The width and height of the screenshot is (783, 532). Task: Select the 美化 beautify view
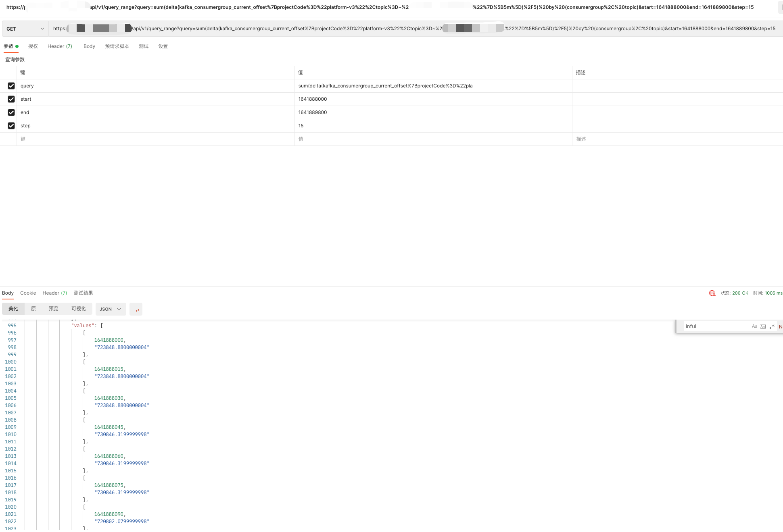coord(13,309)
